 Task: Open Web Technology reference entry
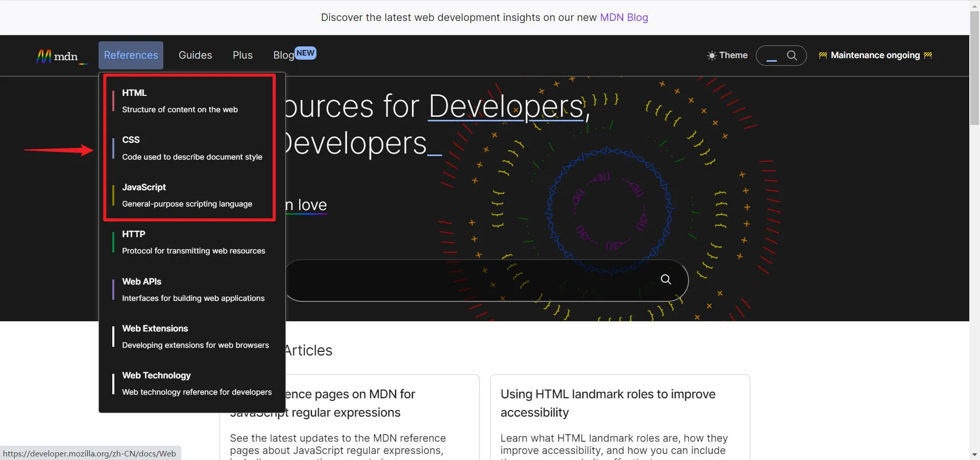(191, 384)
